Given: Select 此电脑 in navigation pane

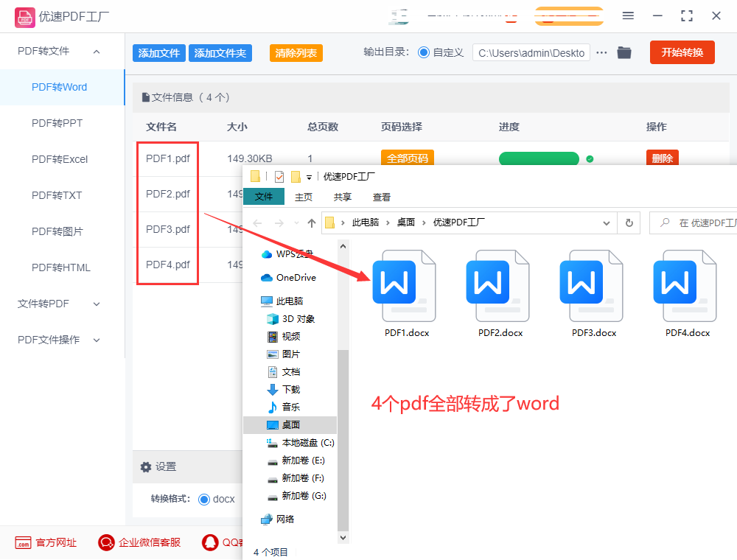Looking at the screenshot, I should 282,301.
